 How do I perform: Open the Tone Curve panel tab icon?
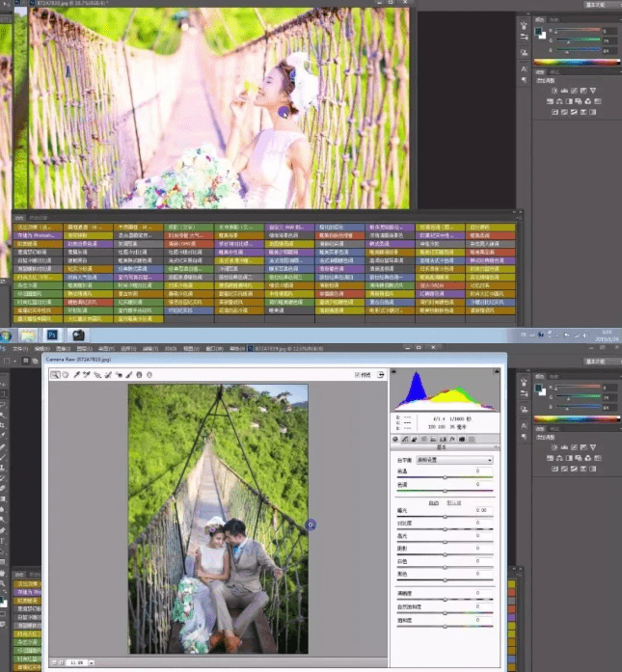pos(406,441)
